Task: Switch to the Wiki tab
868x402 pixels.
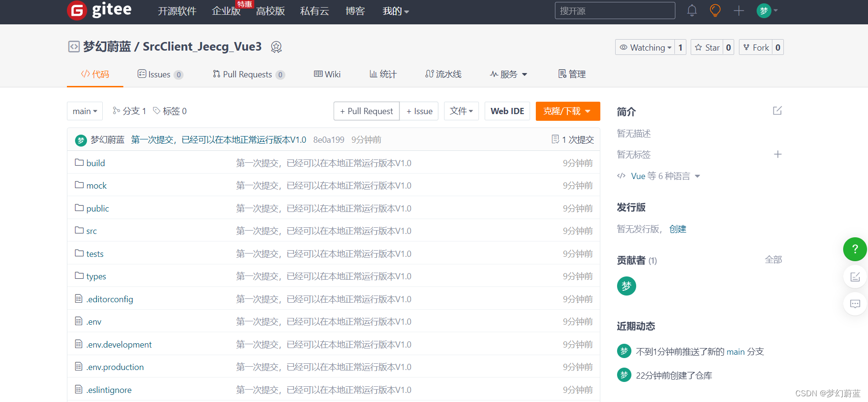Action: [x=327, y=74]
